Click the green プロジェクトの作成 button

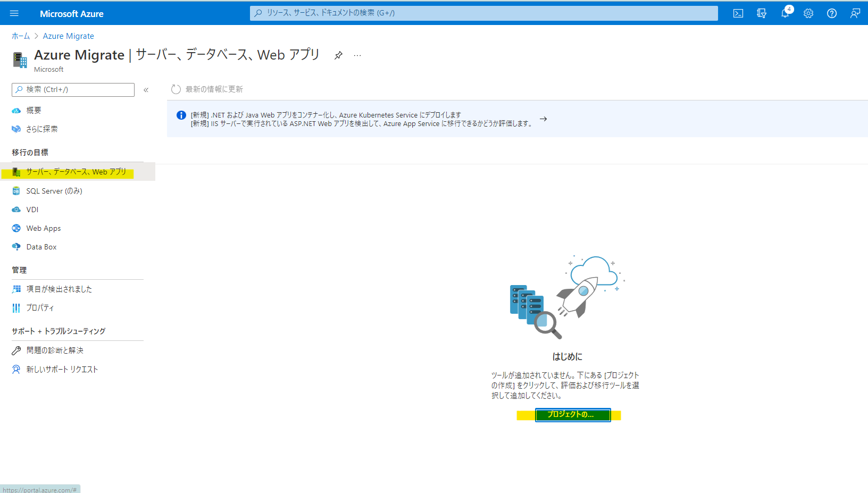(572, 415)
